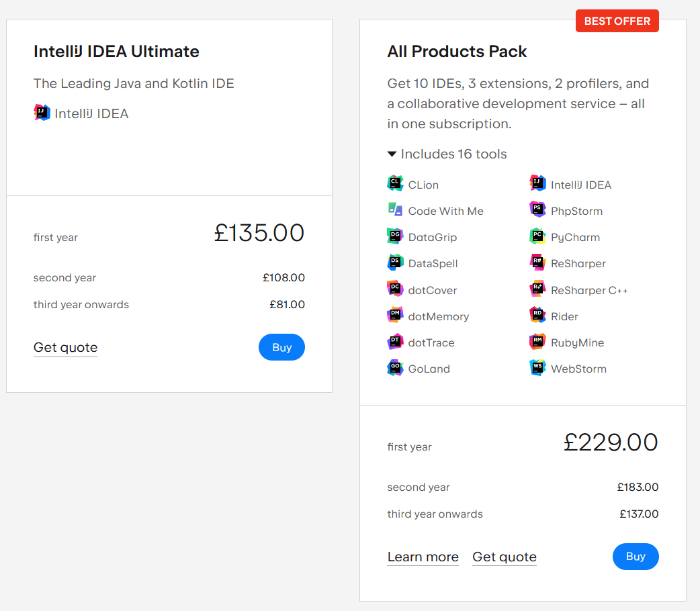Click the dotMemory product icon

pyautogui.click(x=395, y=316)
